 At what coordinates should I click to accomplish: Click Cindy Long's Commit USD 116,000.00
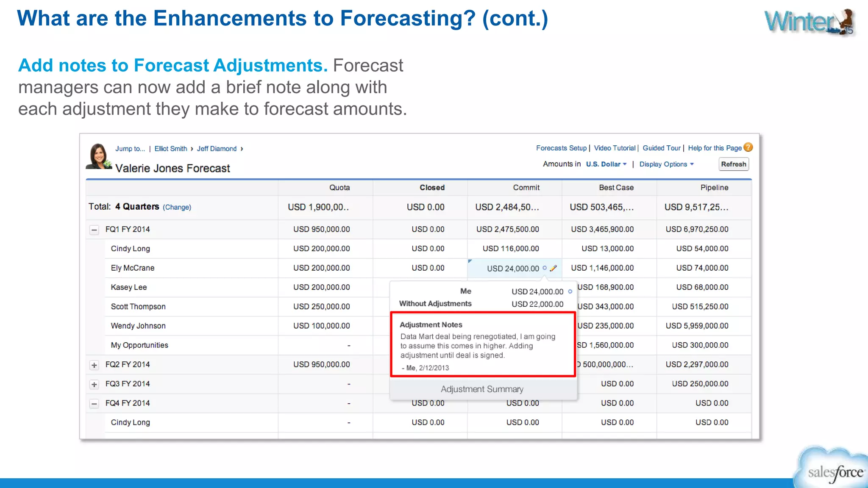click(511, 249)
